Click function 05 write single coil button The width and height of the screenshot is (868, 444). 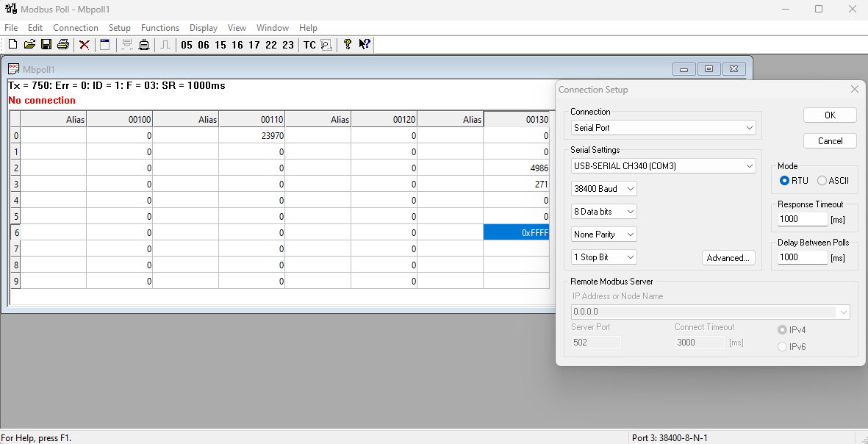187,45
